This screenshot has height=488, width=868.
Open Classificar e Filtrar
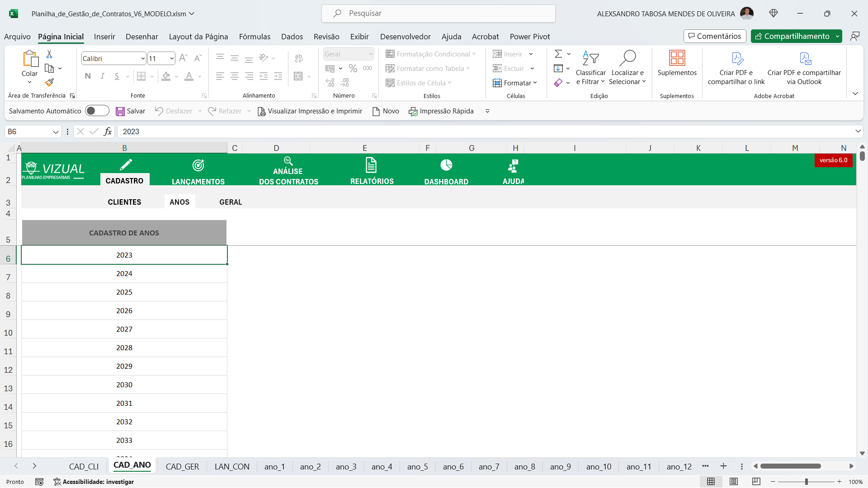point(590,68)
